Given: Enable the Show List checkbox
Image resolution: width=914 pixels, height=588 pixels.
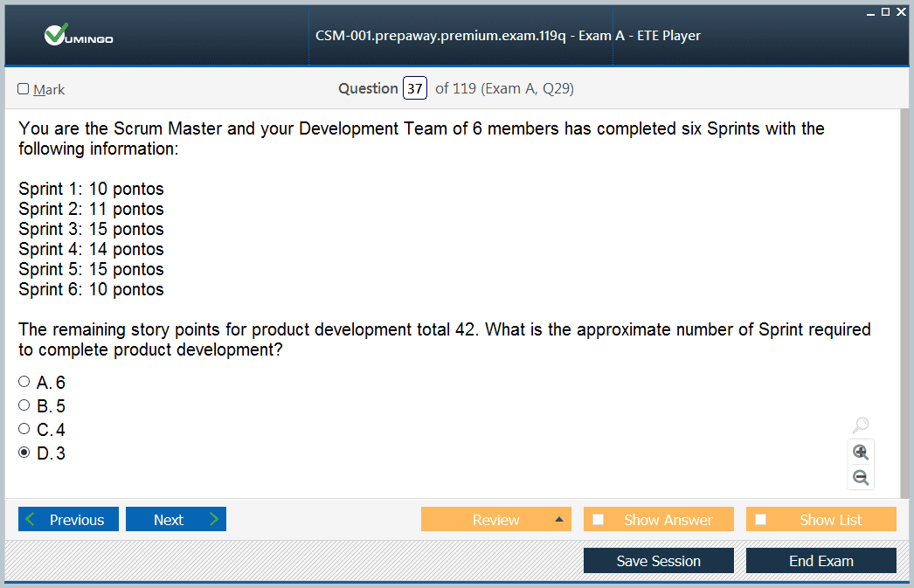Looking at the screenshot, I should (x=761, y=520).
